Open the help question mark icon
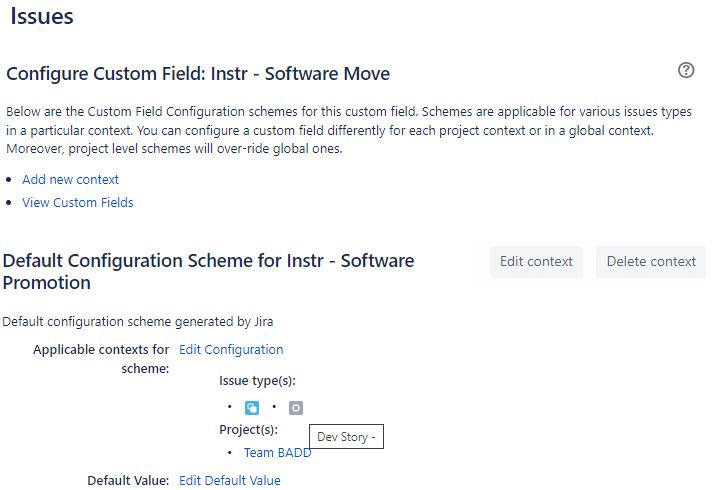 [686, 70]
